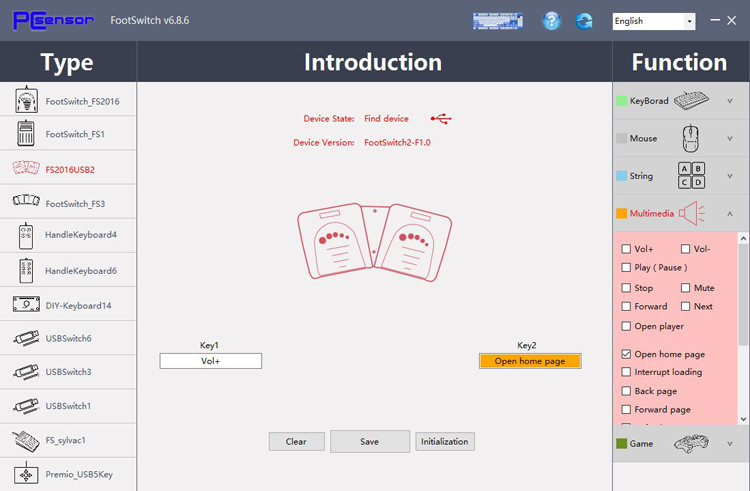750x491 pixels.
Task: Check the Next checkbox
Action: (x=685, y=306)
